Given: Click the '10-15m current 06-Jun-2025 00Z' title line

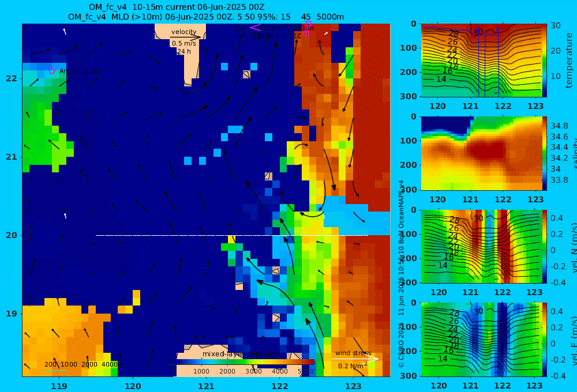Looking at the screenshot, I should tap(177, 7).
